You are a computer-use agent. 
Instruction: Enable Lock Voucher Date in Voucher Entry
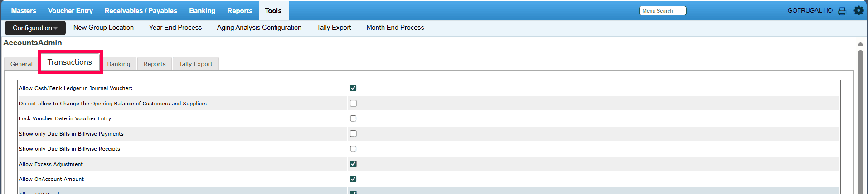[353, 118]
